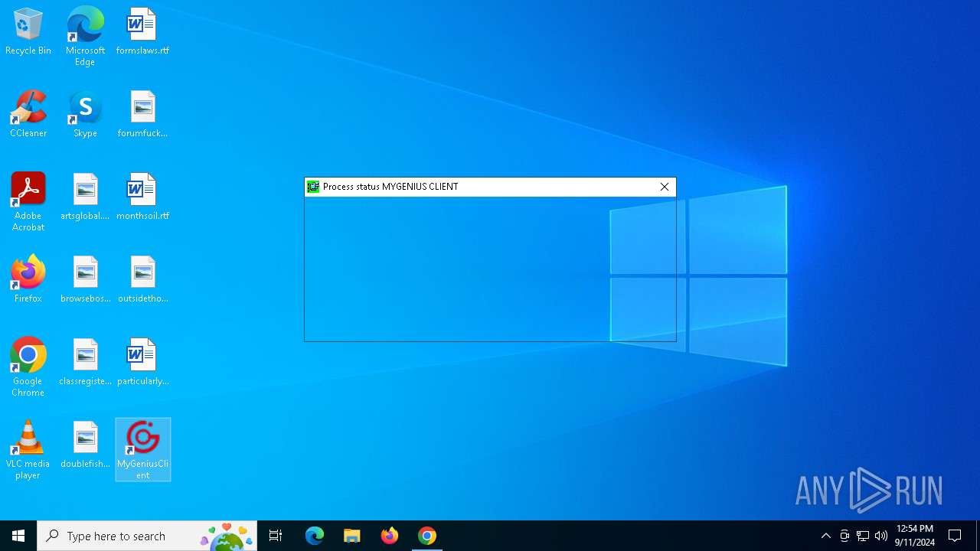The image size is (980, 551).
Task: Click the Process status MYGENIUS CLIENT title bar
Action: coord(490,187)
